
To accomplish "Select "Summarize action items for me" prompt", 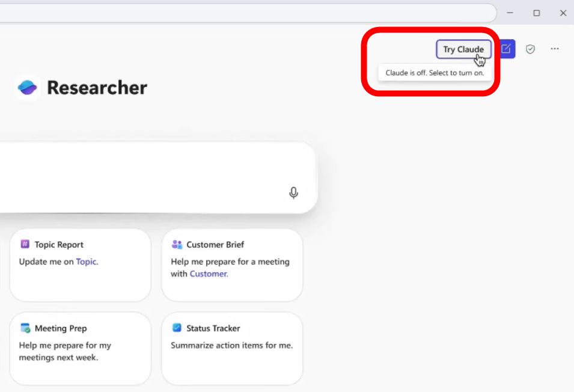I will pos(231,345).
